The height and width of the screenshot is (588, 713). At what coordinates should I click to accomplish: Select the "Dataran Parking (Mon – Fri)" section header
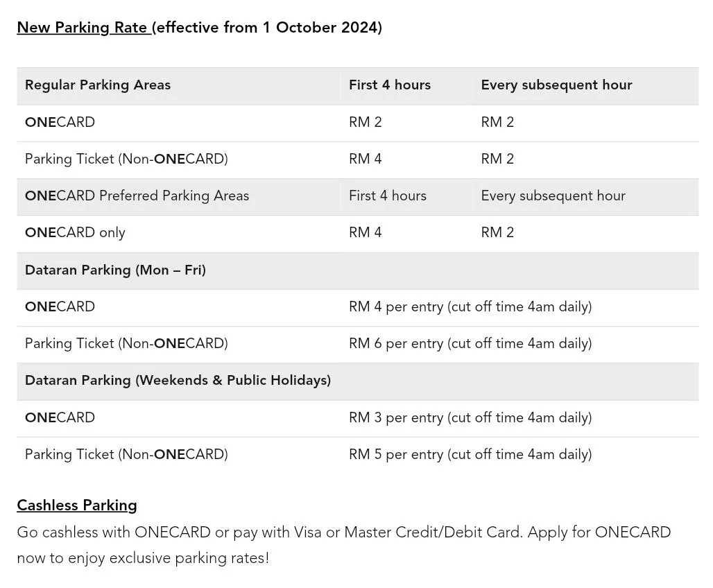pos(115,270)
